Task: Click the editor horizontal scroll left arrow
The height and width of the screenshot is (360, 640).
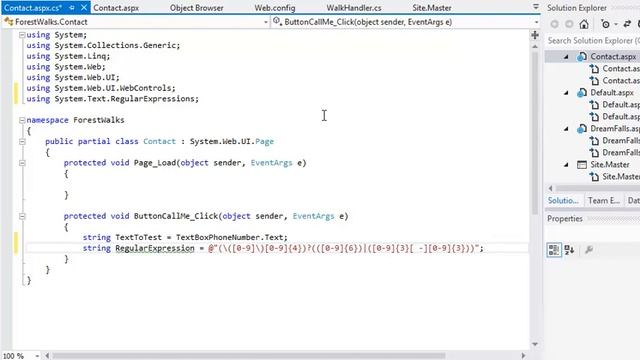Action: tap(47, 356)
